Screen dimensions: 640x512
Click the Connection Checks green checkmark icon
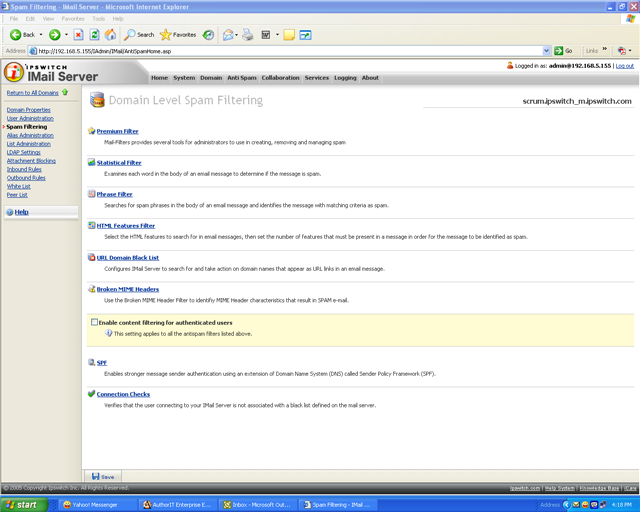(91, 394)
